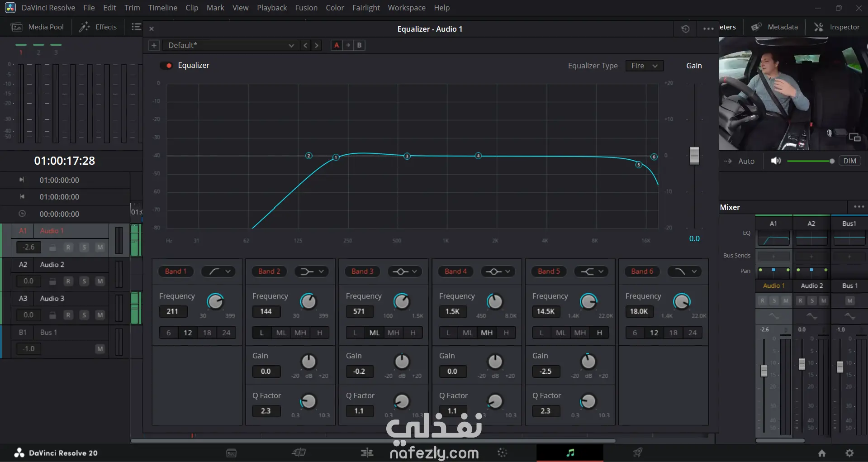Switch to the Edit page
Image resolution: width=868 pixels, height=462 pixels.
point(367,452)
